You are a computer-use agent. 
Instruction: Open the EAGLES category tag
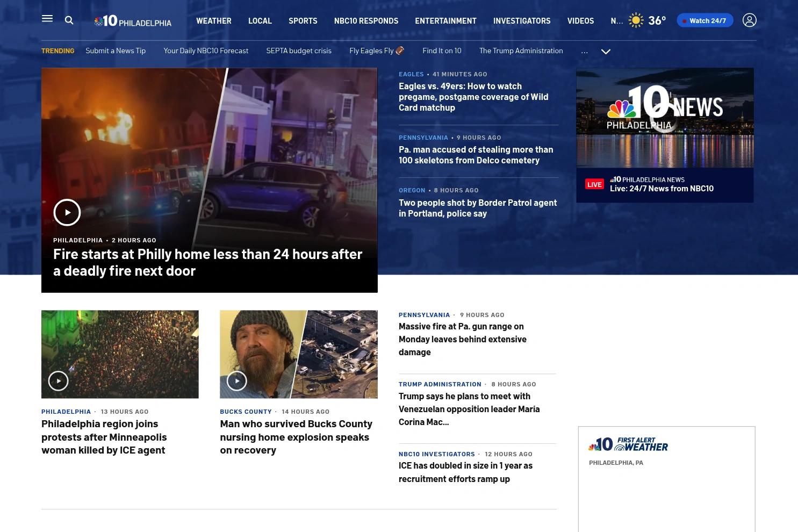coord(411,74)
